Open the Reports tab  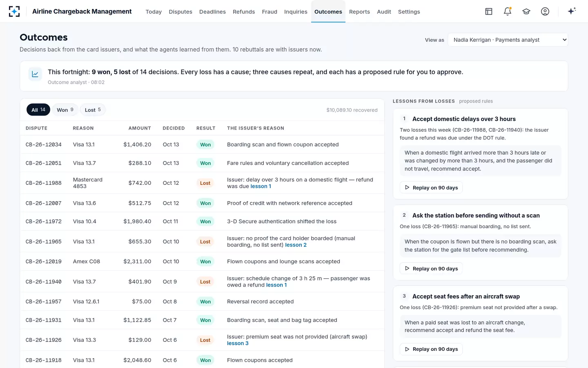pyautogui.click(x=359, y=12)
